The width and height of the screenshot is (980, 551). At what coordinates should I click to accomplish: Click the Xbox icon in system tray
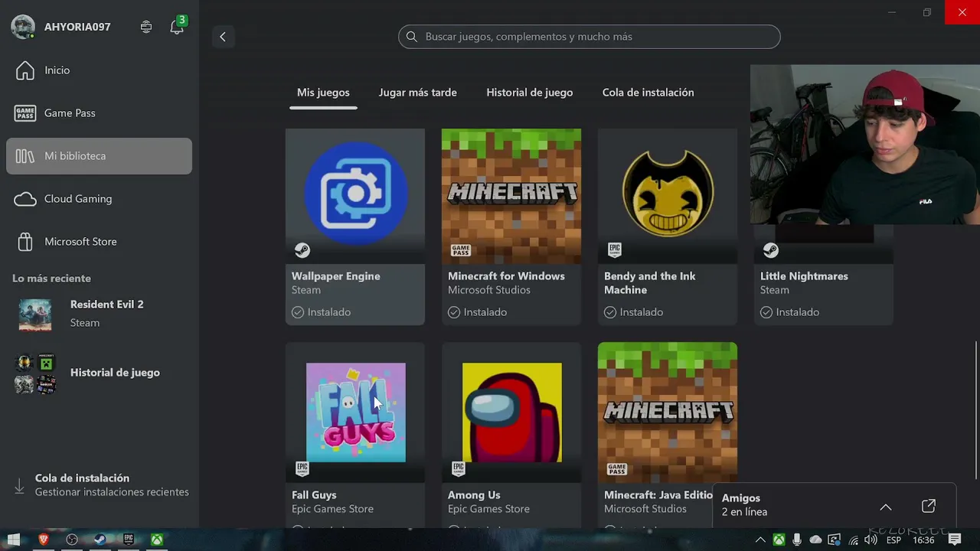click(x=779, y=540)
